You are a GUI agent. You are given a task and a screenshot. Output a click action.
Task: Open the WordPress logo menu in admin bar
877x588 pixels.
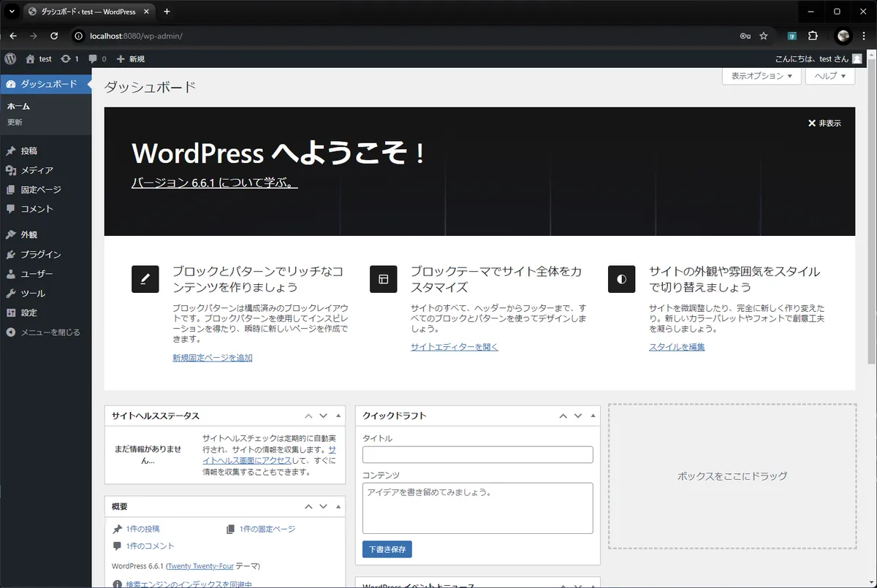10,58
